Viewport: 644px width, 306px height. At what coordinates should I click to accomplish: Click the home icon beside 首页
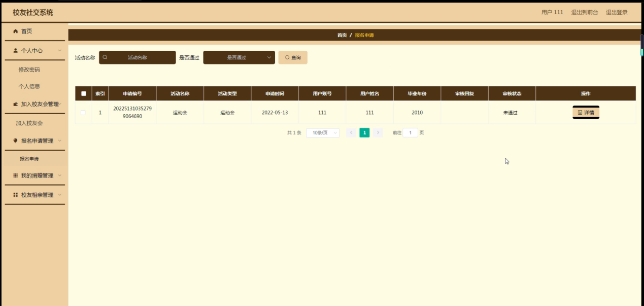point(15,31)
